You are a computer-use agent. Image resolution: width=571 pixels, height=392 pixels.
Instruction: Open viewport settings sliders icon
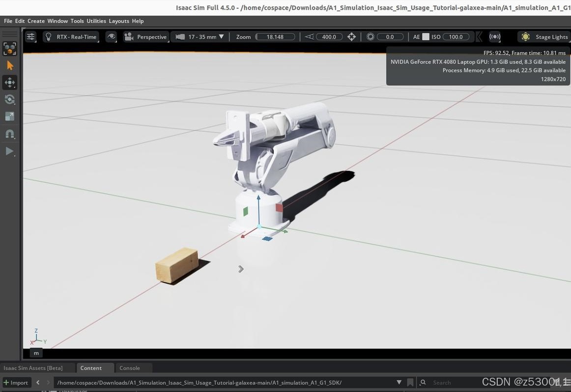point(30,37)
